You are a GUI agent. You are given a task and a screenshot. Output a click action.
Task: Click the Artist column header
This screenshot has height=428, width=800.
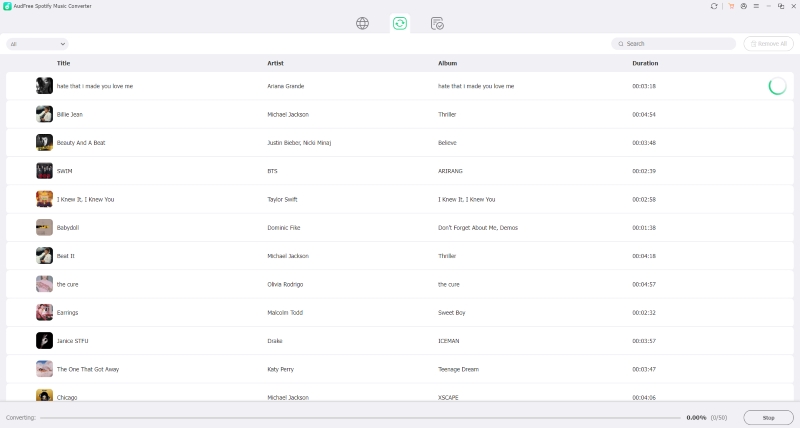click(x=276, y=63)
